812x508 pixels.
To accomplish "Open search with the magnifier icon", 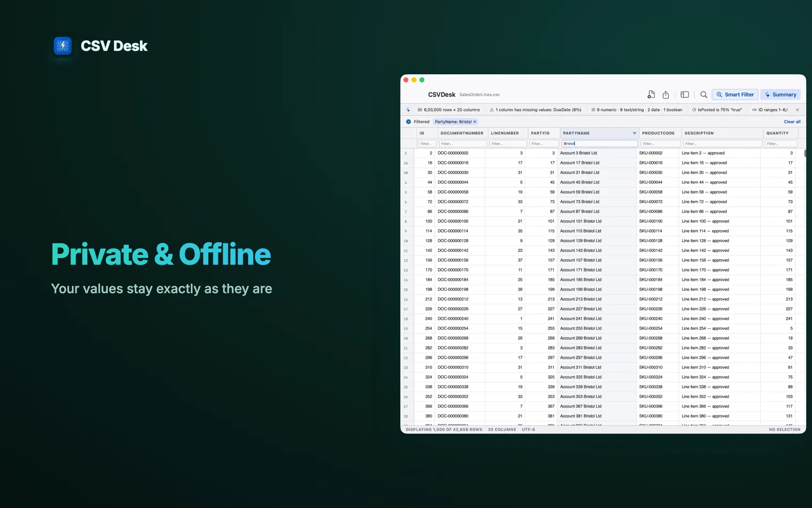I will [x=704, y=95].
